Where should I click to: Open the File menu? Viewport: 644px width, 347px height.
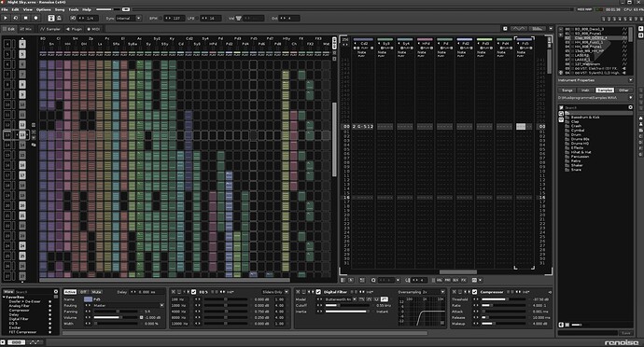click(x=5, y=9)
